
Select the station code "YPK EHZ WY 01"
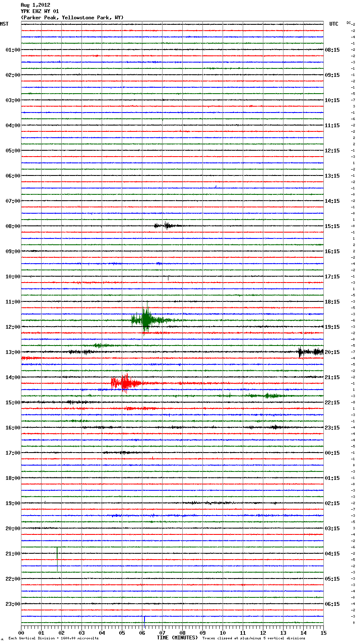[x=40, y=11]
